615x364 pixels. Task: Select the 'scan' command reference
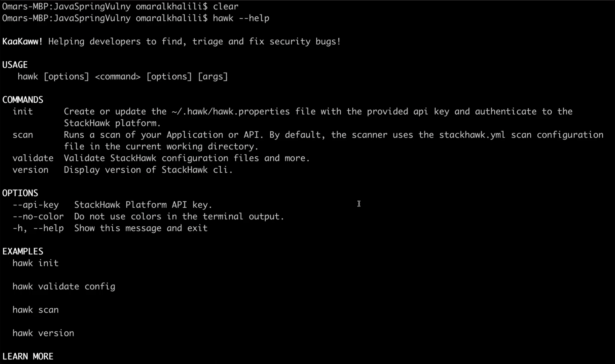coord(23,134)
